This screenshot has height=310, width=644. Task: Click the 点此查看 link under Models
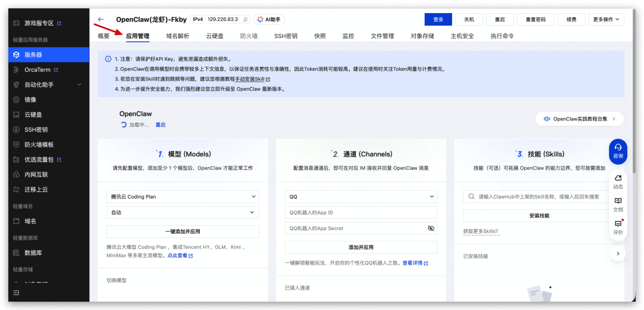[180, 255]
